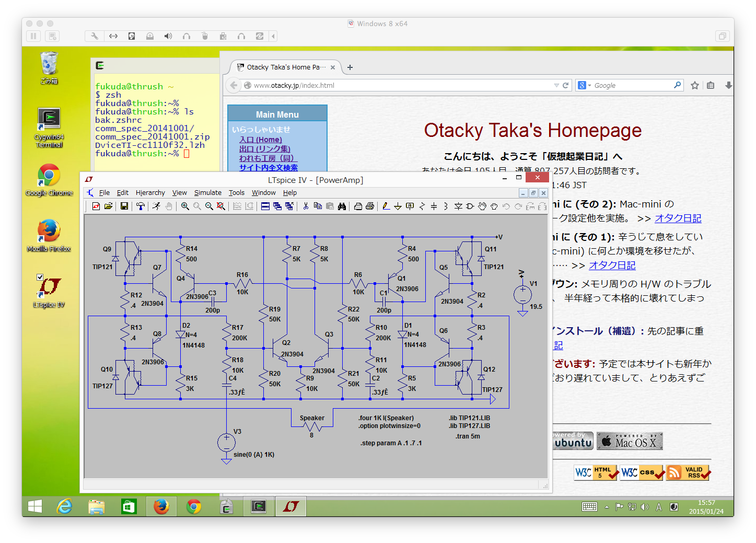This screenshot has height=543, width=756.
Task: Zoom in with the plus magnifier icon
Action: pyautogui.click(x=185, y=206)
